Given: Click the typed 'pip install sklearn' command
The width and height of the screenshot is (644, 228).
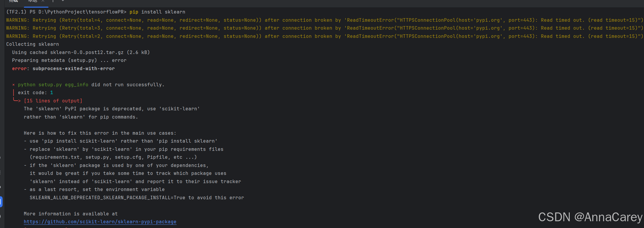Looking at the screenshot, I should click(157, 12).
